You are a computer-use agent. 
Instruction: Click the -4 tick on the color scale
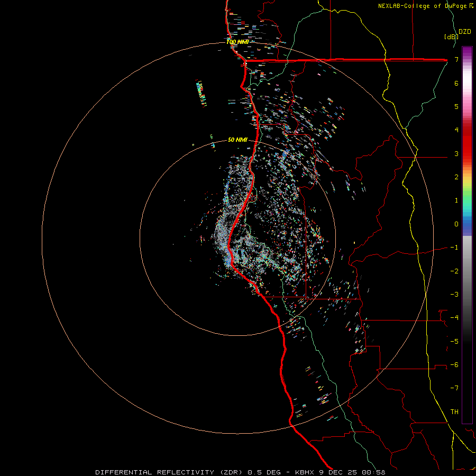[x=454, y=317]
